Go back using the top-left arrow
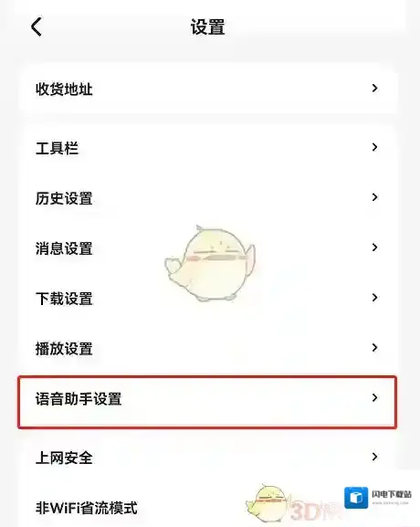The width and height of the screenshot is (420, 527). (37, 26)
